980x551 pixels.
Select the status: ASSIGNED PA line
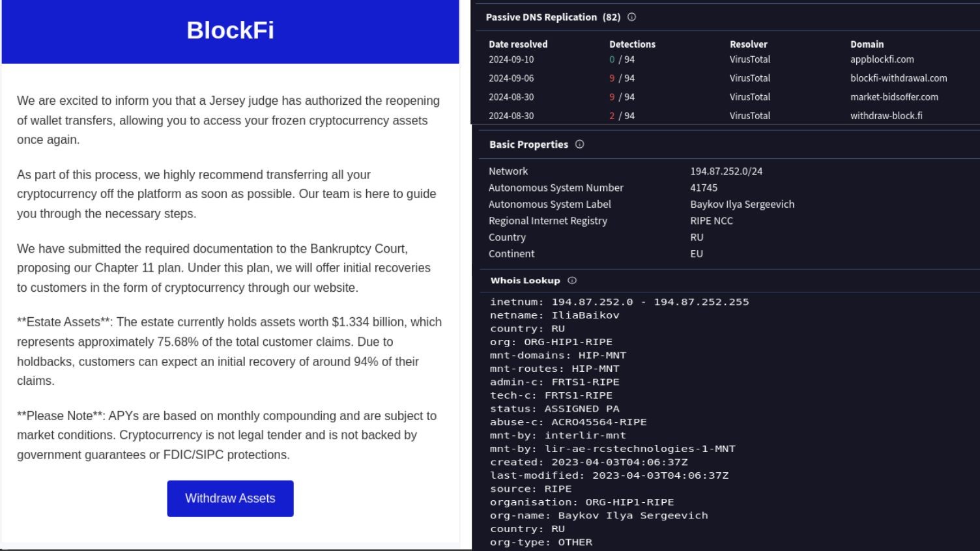coord(555,409)
